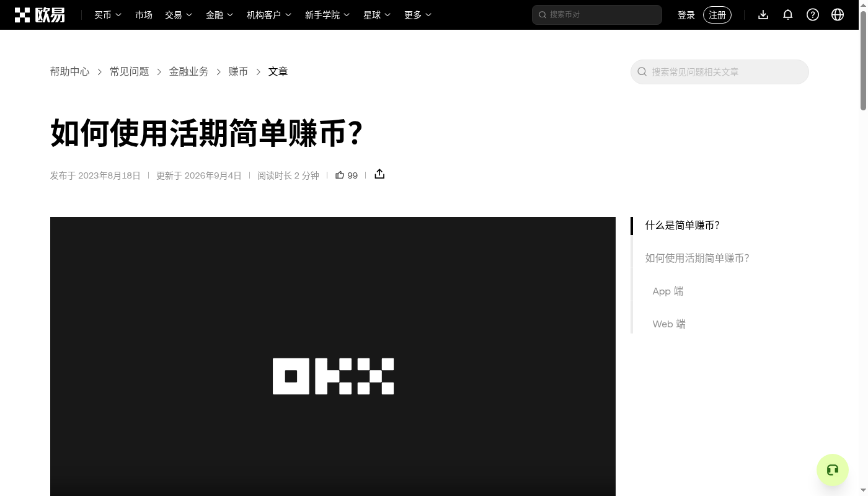Open the language globe icon

[838, 15]
